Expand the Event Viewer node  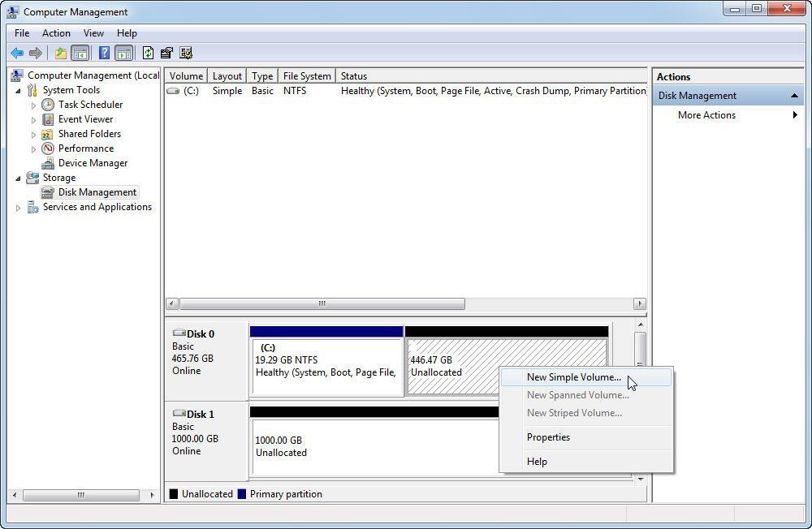pos(33,120)
